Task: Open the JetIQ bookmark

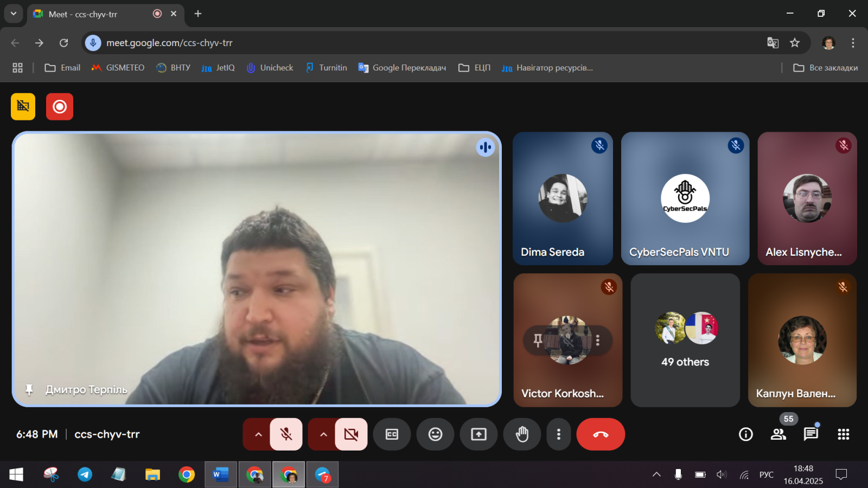Action: pos(218,68)
